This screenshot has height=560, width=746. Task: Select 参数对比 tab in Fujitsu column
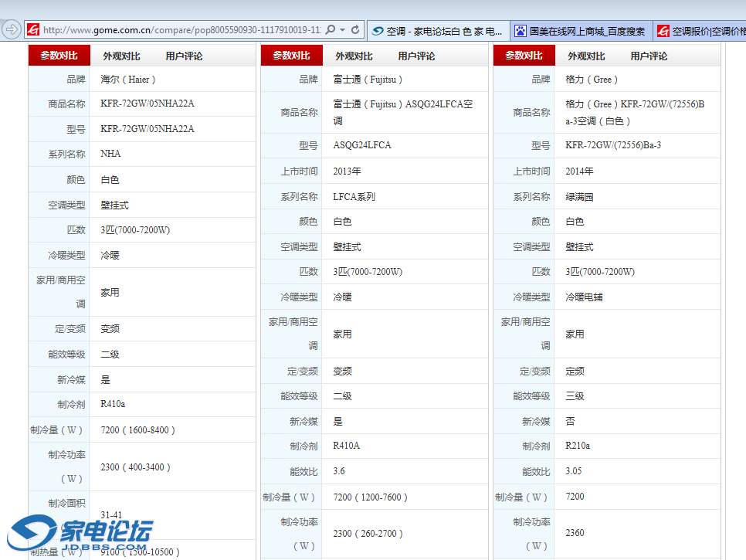291,56
